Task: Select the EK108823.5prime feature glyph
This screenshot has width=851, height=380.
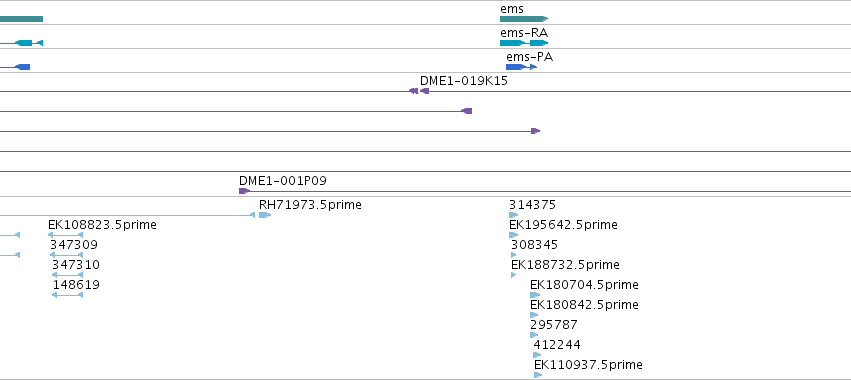Action: coord(65,235)
